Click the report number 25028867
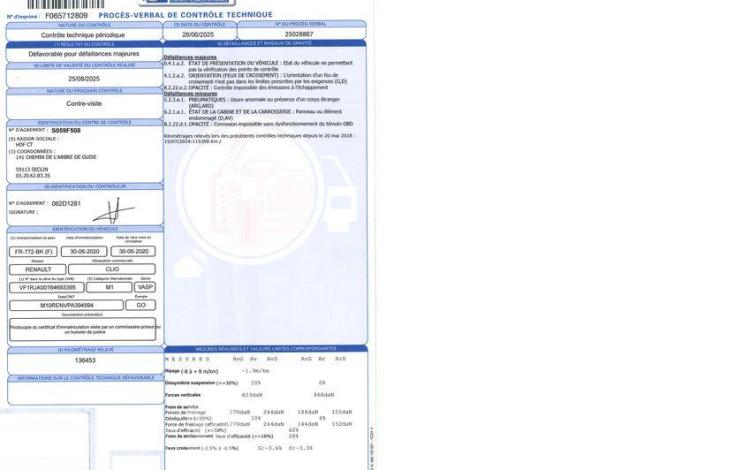Viewport: 750px width, 470px height. (299, 34)
